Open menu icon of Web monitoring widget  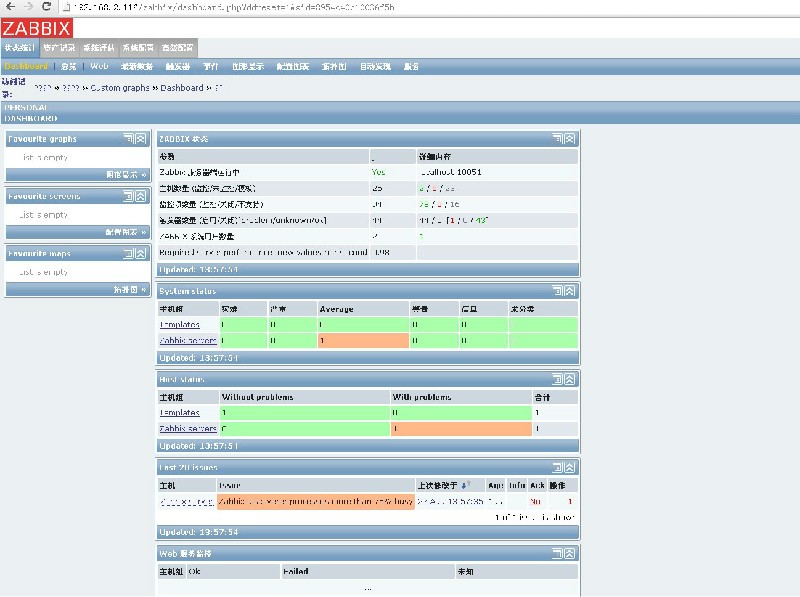click(558, 554)
